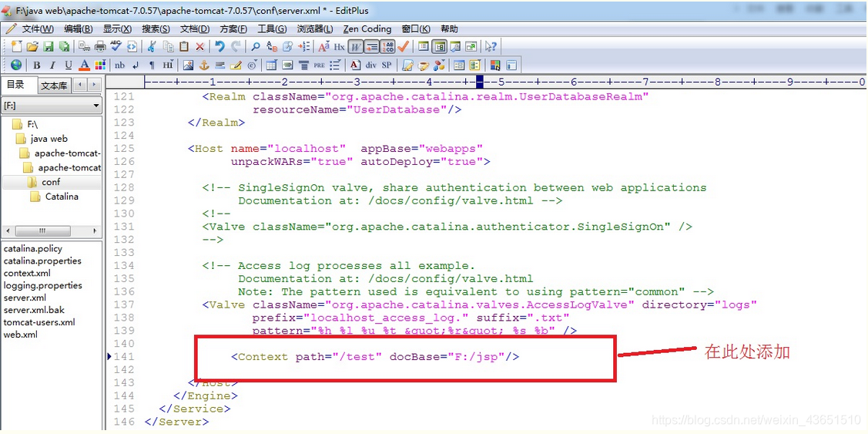Insert non-breaking space with the nb icon
The width and height of the screenshot is (868, 434).
[x=119, y=65]
